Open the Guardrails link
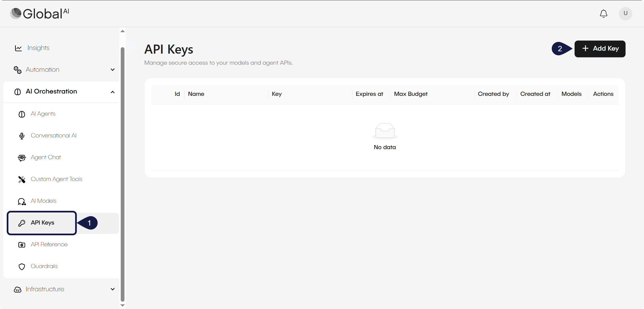 tap(44, 266)
